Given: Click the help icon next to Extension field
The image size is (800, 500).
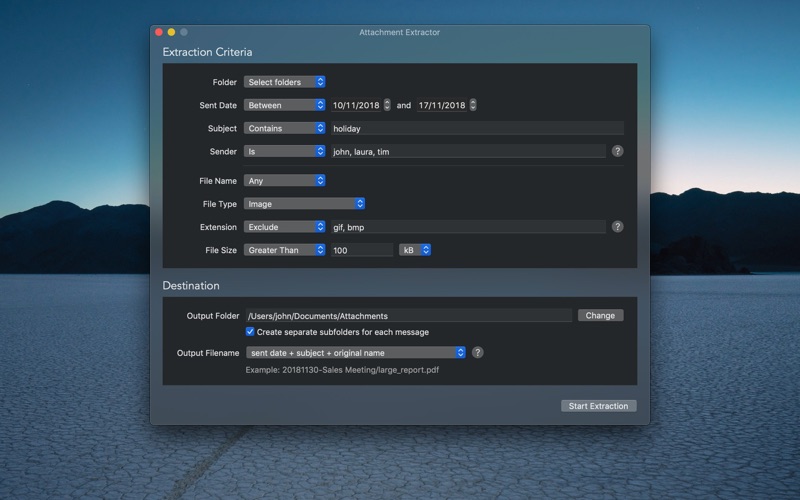Looking at the screenshot, I should coord(617,227).
